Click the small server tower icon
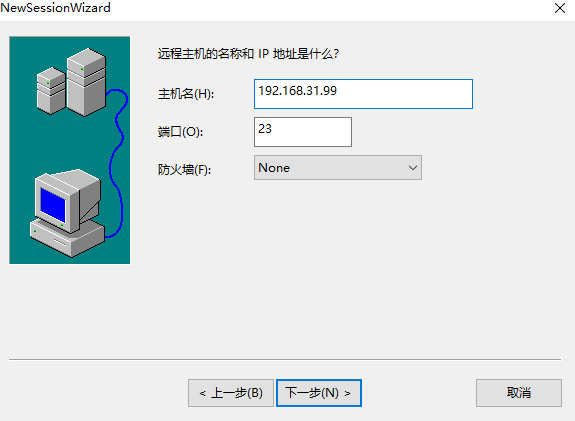Screen dimensions: 575x421 point(51,91)
